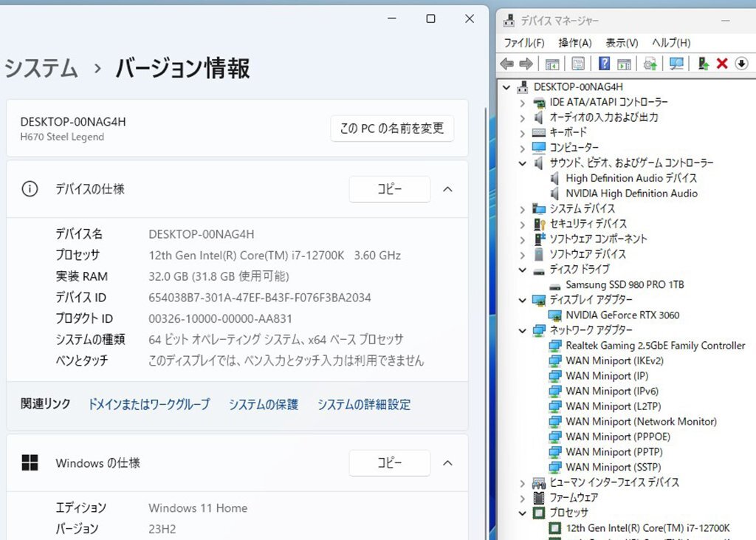Screen dimensions: 756x540
Task: Copy device specs with デバイスの仕様 コピー button
Action: point(390,188)
